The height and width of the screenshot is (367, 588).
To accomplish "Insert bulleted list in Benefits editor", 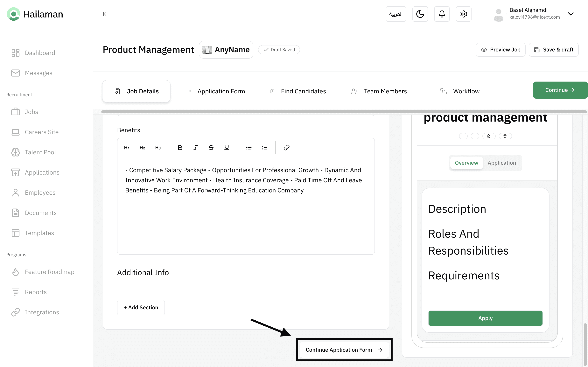I will [249, 148].
